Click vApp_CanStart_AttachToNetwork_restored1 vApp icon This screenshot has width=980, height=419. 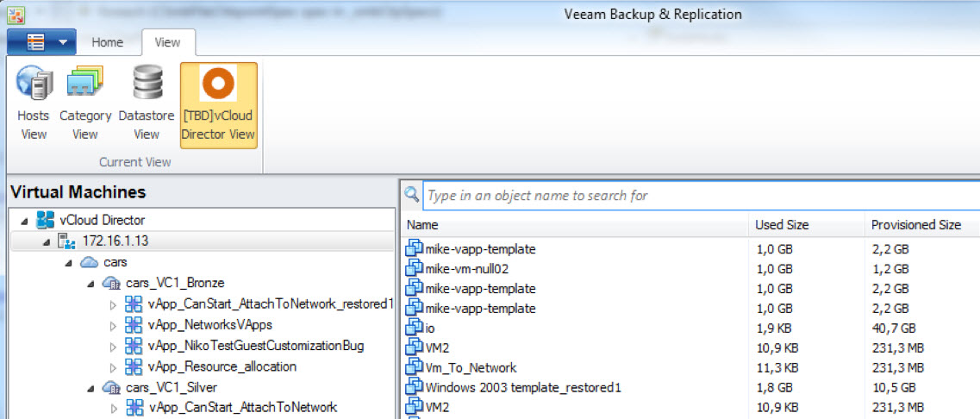click(134, 304)
